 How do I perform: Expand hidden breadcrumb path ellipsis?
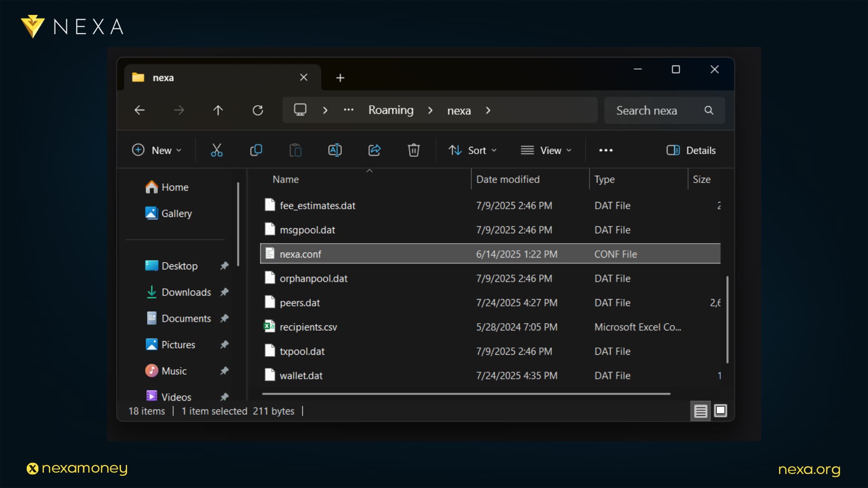(x=349, y=110)
